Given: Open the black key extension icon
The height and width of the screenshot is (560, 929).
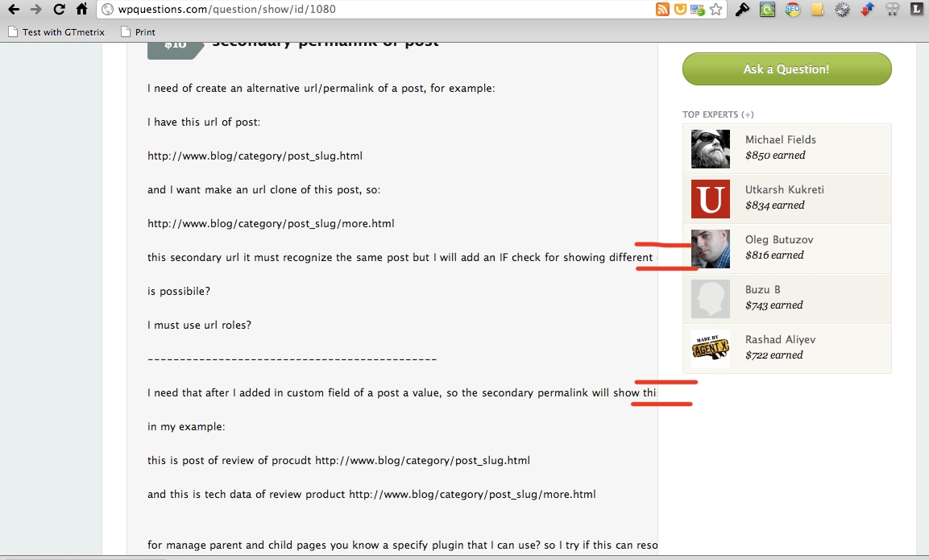Looking at the screenshot, I should pyautogui.click(x=742, y=9).
